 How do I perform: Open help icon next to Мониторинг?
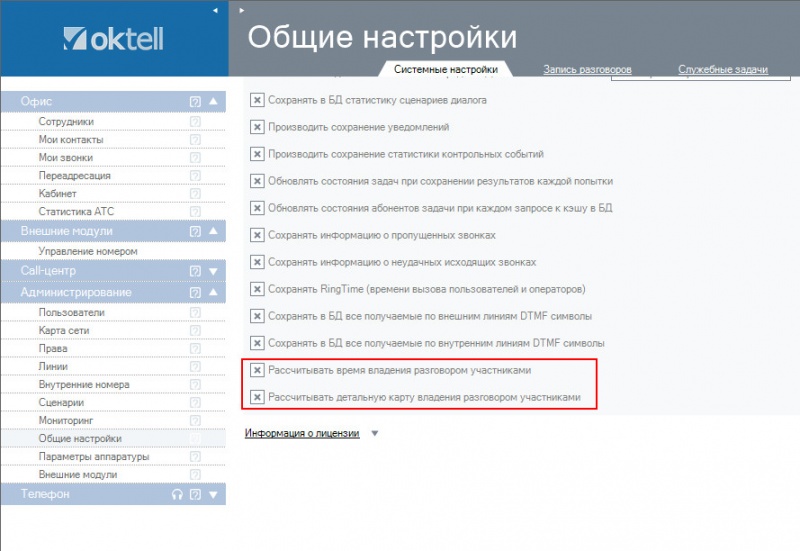[195, 420]
